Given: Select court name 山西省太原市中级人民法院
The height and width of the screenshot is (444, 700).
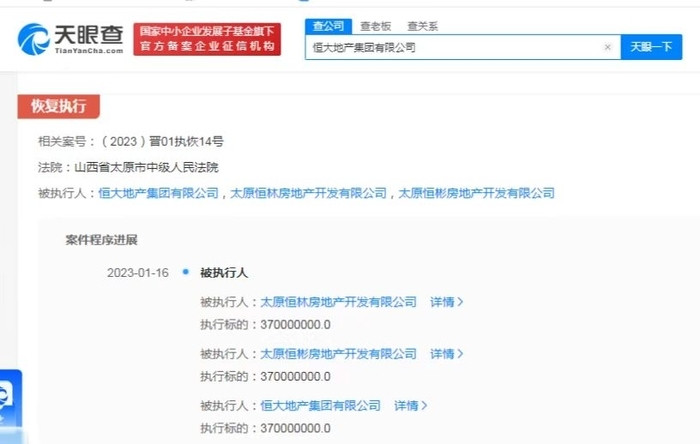Looking at the screenshot, I should coord(146,167).
